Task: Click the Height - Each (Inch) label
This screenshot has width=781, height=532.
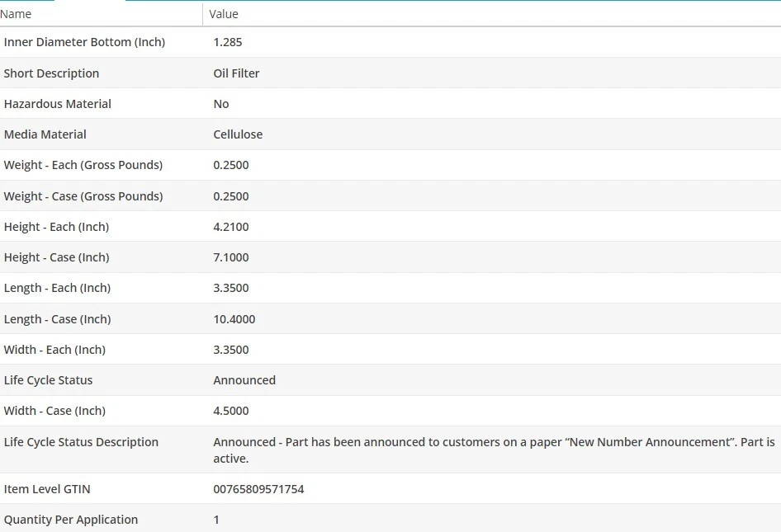Action: tap(56, 227)
